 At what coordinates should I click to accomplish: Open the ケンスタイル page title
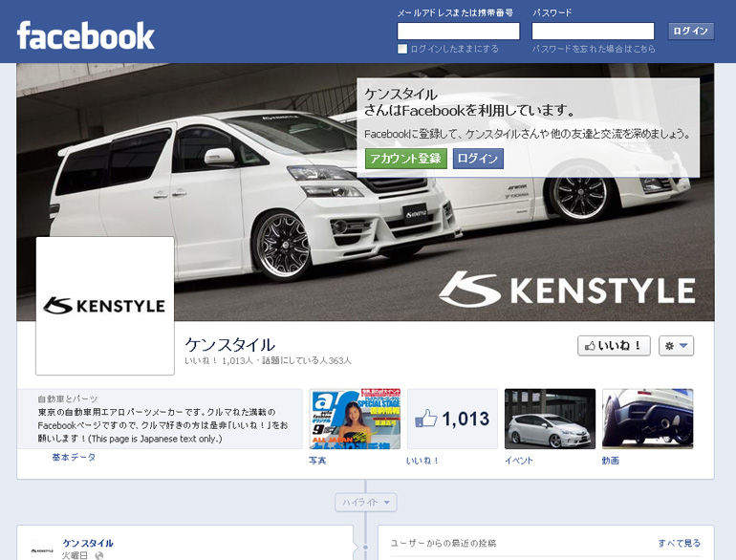[230, 345]
